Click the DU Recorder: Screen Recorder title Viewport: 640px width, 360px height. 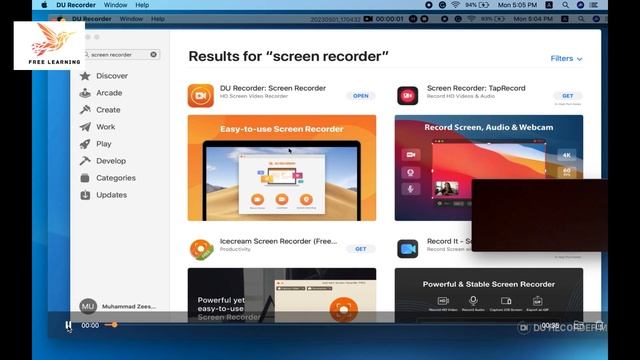[x=273, y=88]
